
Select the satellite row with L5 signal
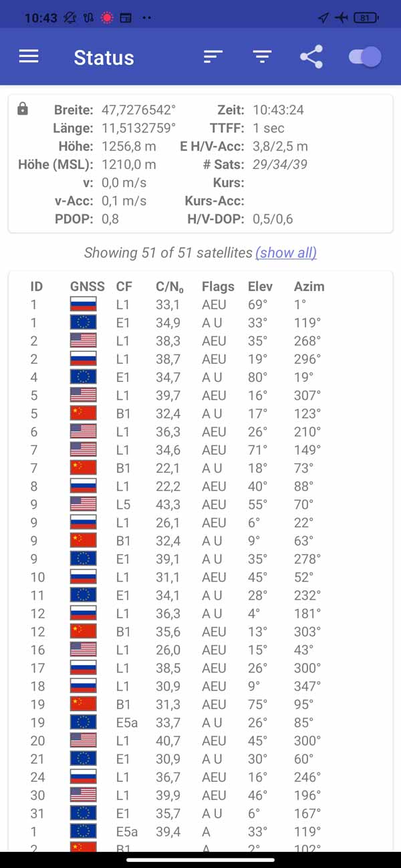tap(200, 505)
